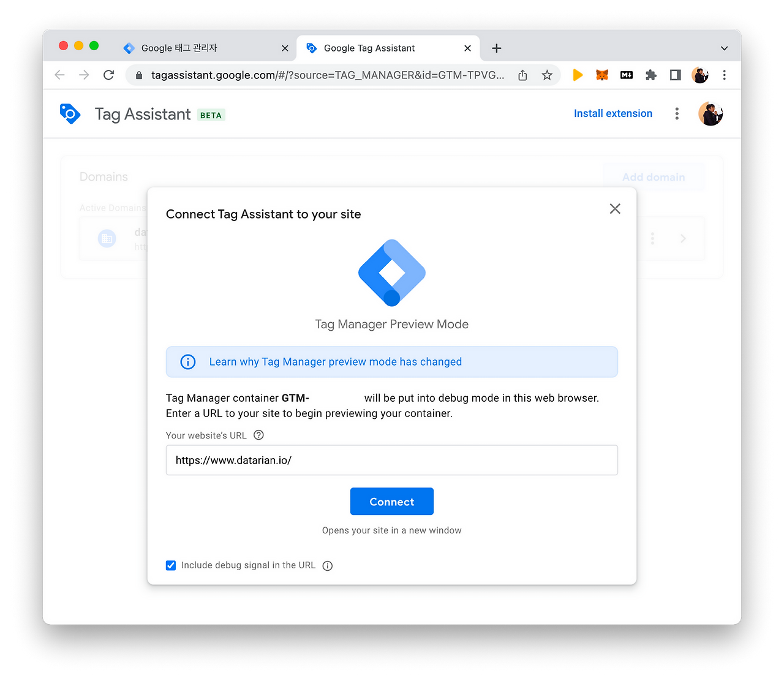This screenshot has height=681, width=784.
Task: Open the Chrome profile avatar
Action: pyautogui.click(x=700, y=75)
